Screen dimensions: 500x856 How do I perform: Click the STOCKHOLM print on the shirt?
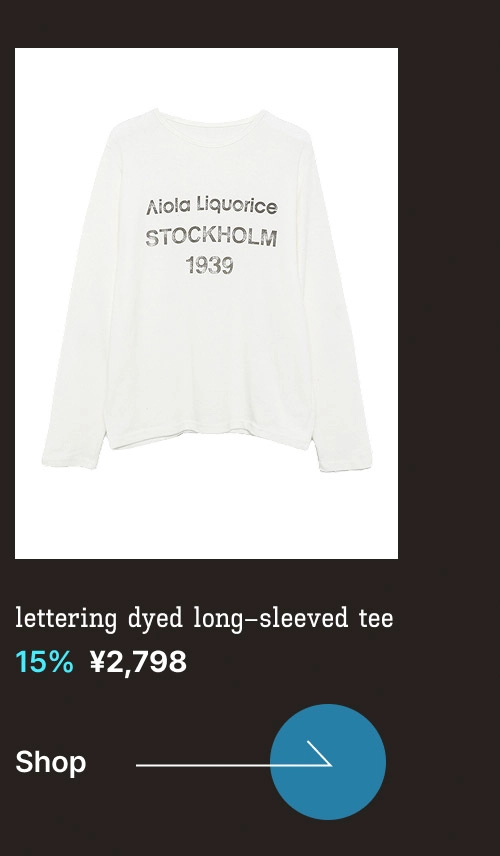click(x=211, y=237)
